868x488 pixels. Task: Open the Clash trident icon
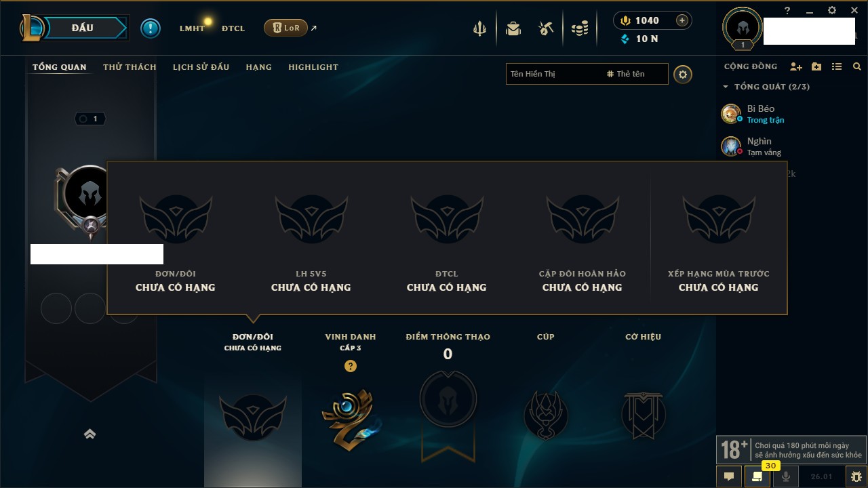[479, 28]
